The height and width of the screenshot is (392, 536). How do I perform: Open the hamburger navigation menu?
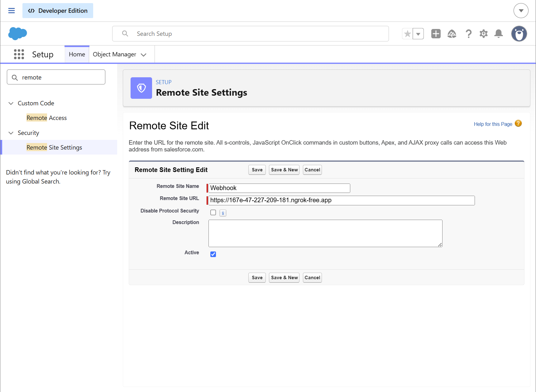12,11
